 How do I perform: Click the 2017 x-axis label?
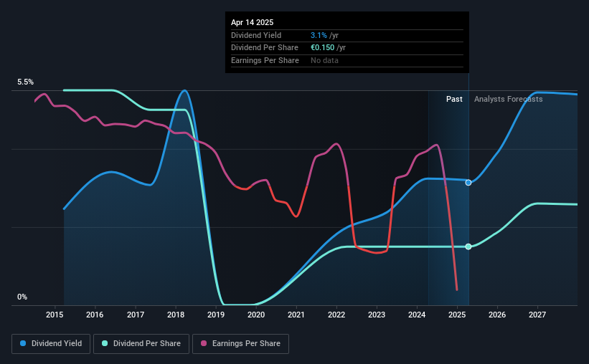pyautogui.click(x=135, y=315)
